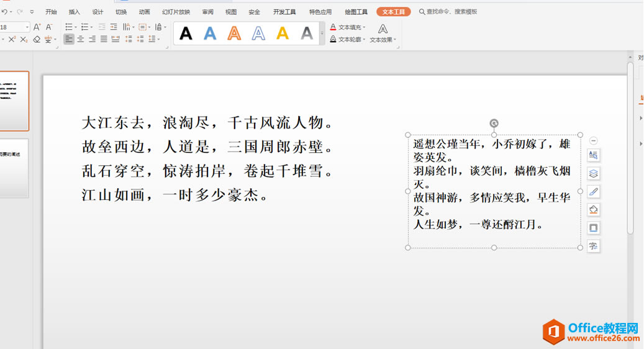Click the shape outline icon beside text box
Image resolution: width=644 pixels, height=349 pixels.
[x=594, y=228]
